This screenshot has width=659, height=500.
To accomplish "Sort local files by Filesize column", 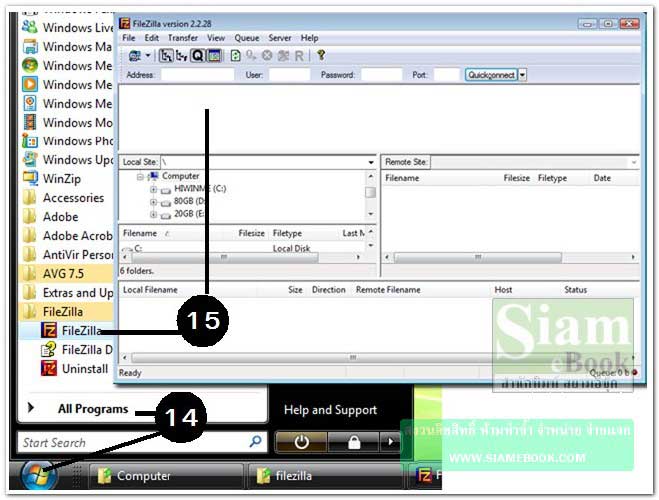I will 251,233.
